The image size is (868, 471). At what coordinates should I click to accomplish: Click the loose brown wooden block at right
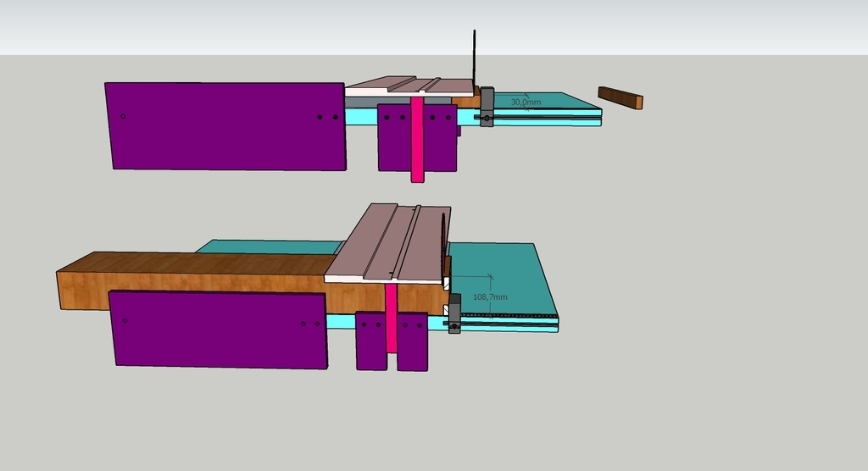[x=620, y=97]
